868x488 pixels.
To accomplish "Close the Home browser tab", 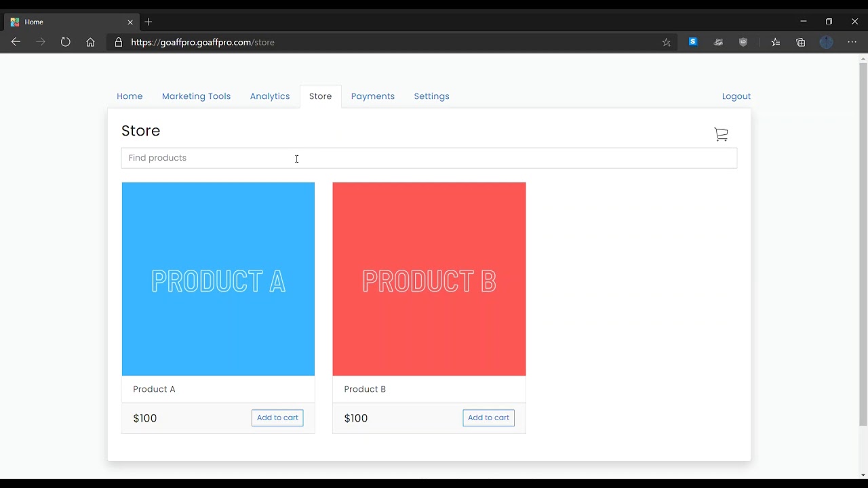I will (x=130, y=22).
